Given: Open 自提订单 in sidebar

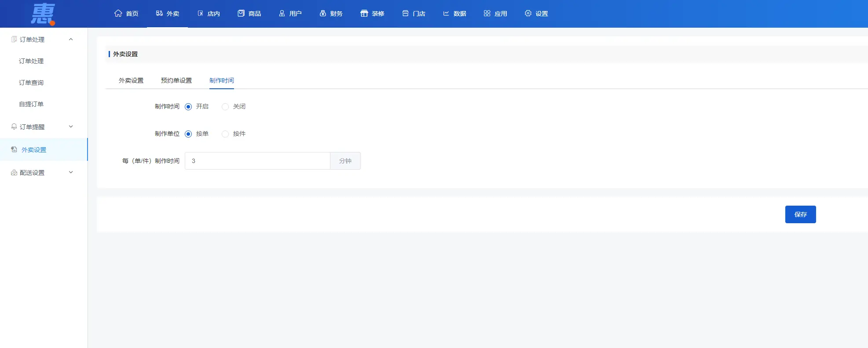Looking at the screenshot, I should [31, 104].
